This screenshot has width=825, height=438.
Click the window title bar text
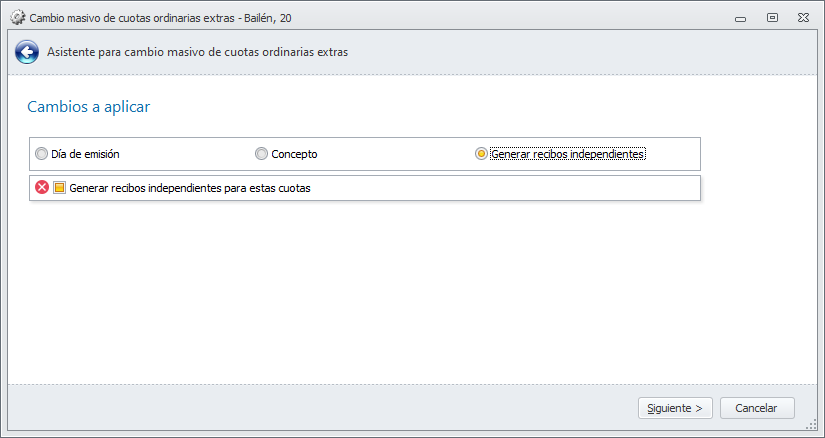160,18
